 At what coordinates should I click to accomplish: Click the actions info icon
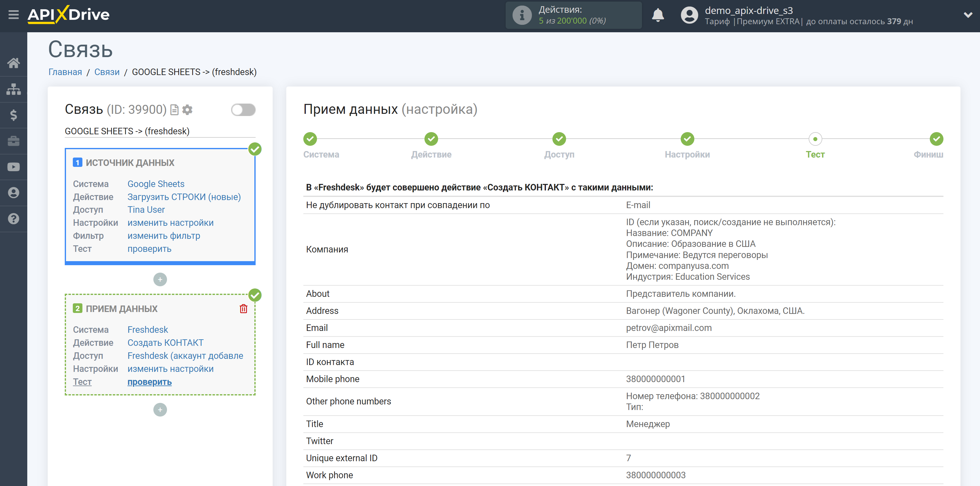click(x=522, y=15)
